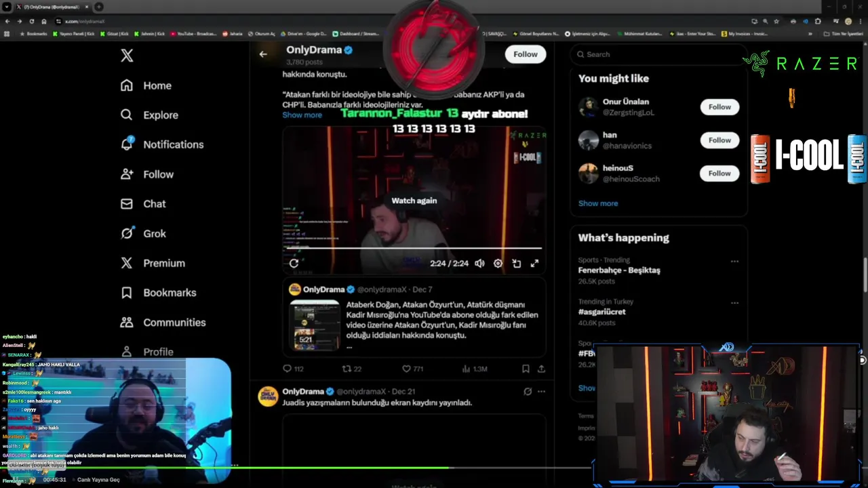Open the zoom magnifier in address bar

pyautogui.click(x=765, y=21)
